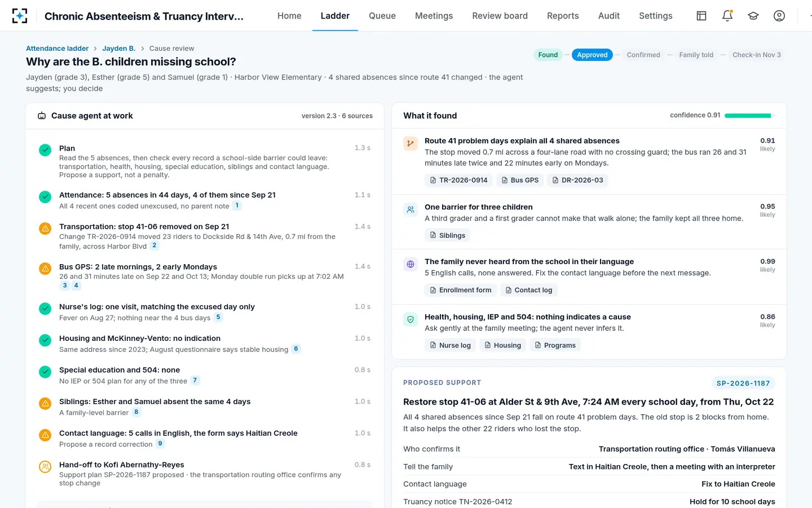Open citation 1 on the Attendance step
The image size is (812, 508).
click(x=237, y=206)
